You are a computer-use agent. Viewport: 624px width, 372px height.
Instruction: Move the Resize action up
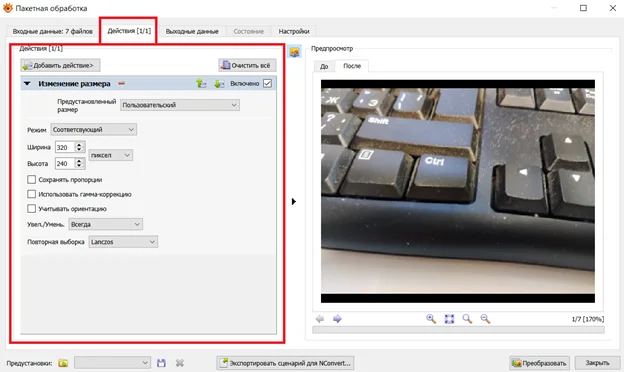201,84
